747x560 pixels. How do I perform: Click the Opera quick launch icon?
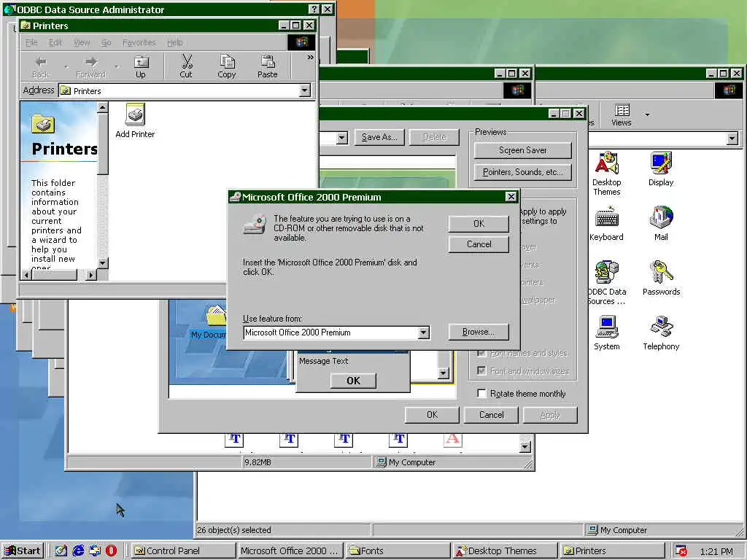[111, 551]
